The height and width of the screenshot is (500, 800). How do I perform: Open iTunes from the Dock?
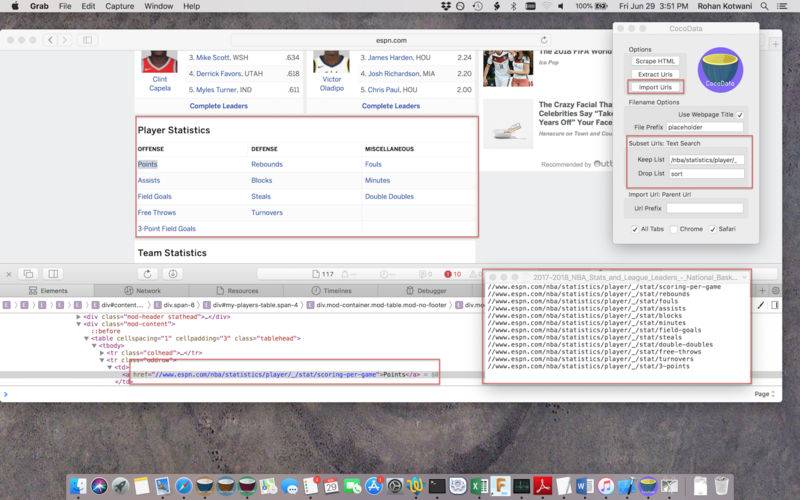click(x=606, y=486)
